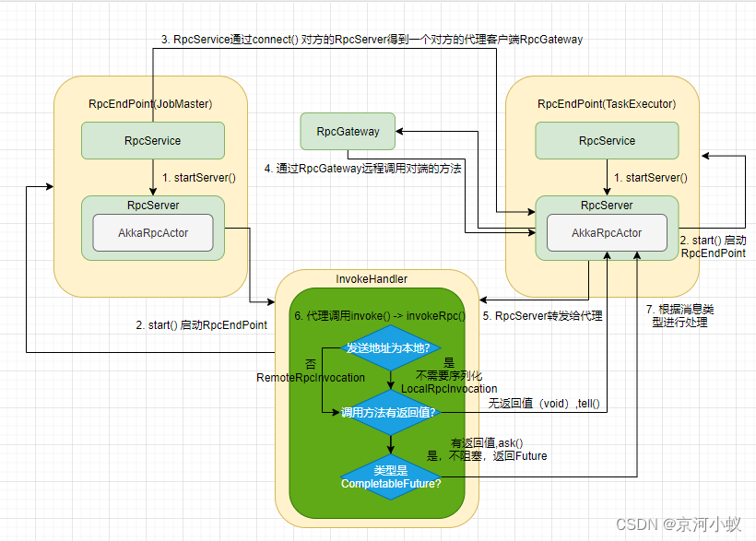The height and width of the screenshot is (541, 756).
Task: Click the InvokeHandler title label
Action: tap(372, 278)
